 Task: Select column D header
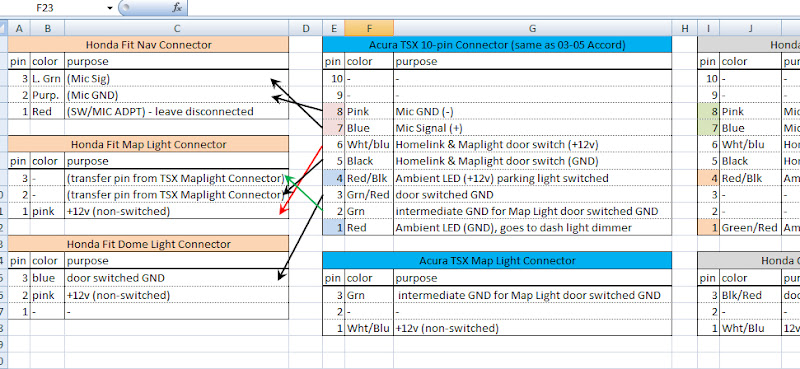[306, 29]
